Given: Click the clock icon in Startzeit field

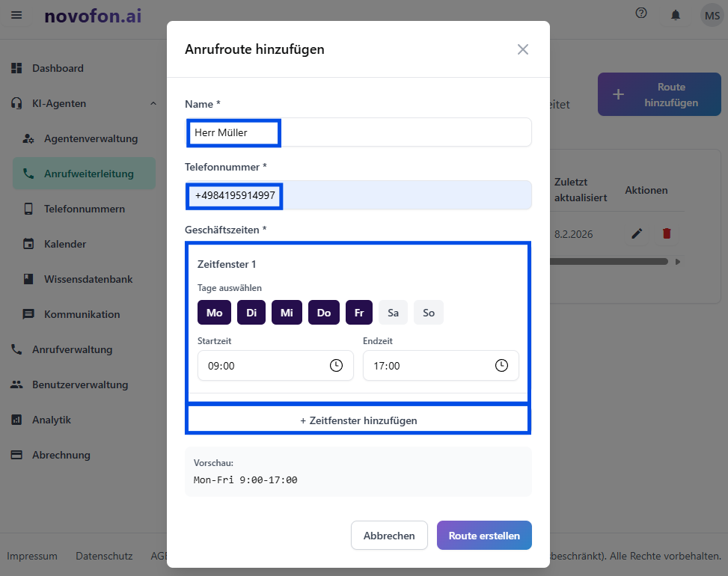Looking at the screenshot, I should pos(336,366).
